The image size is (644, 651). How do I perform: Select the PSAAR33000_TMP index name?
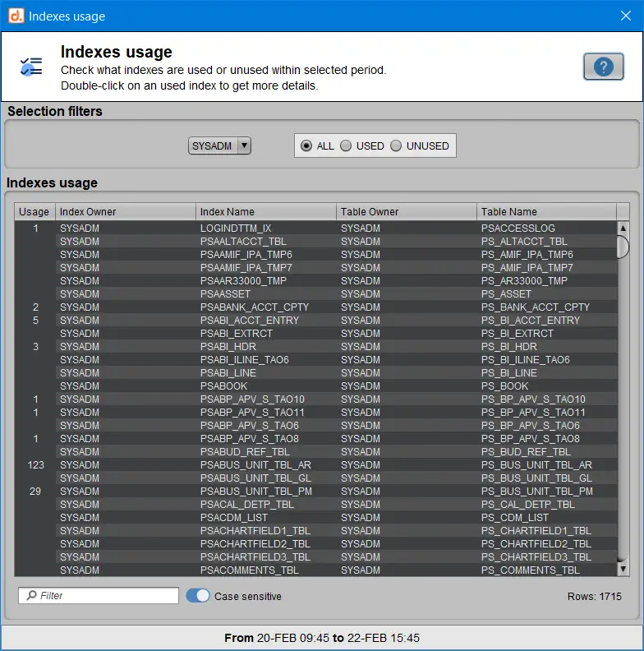pyautogui.click(x=243, y=280)
